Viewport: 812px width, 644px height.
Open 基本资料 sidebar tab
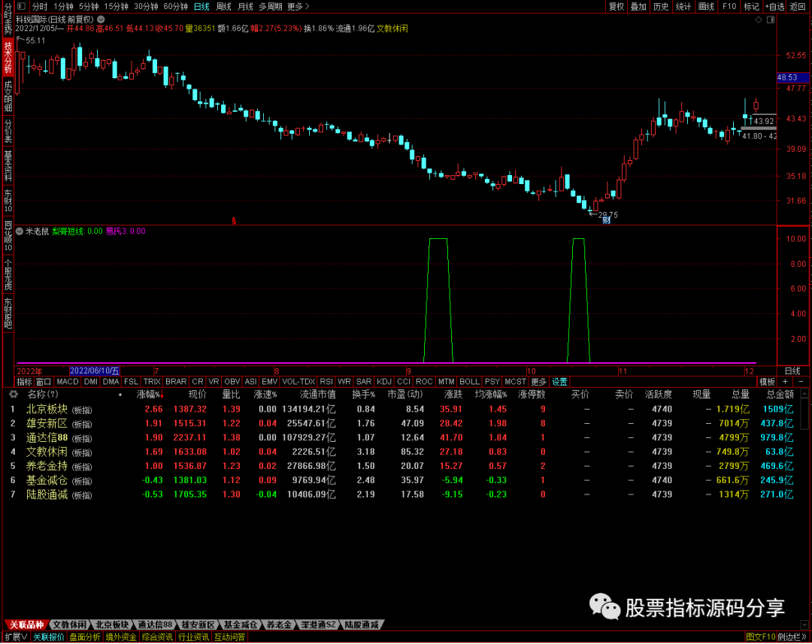(8, 165)
